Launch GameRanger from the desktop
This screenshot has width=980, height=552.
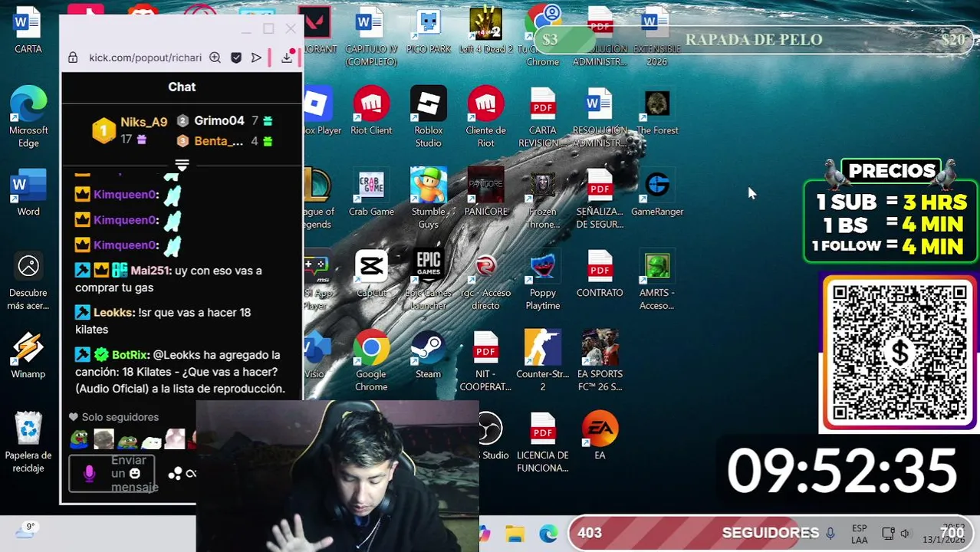[657, 192]
